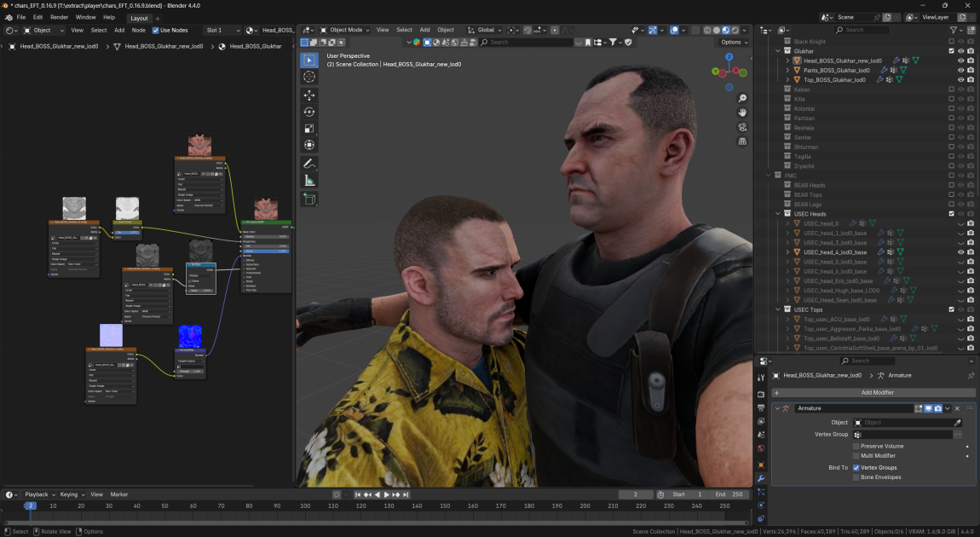Hide USEC_head_4_lod0_base eye toggle
Image resolution: width=980 pixels, height=537 pixels.
coord(960,252)
